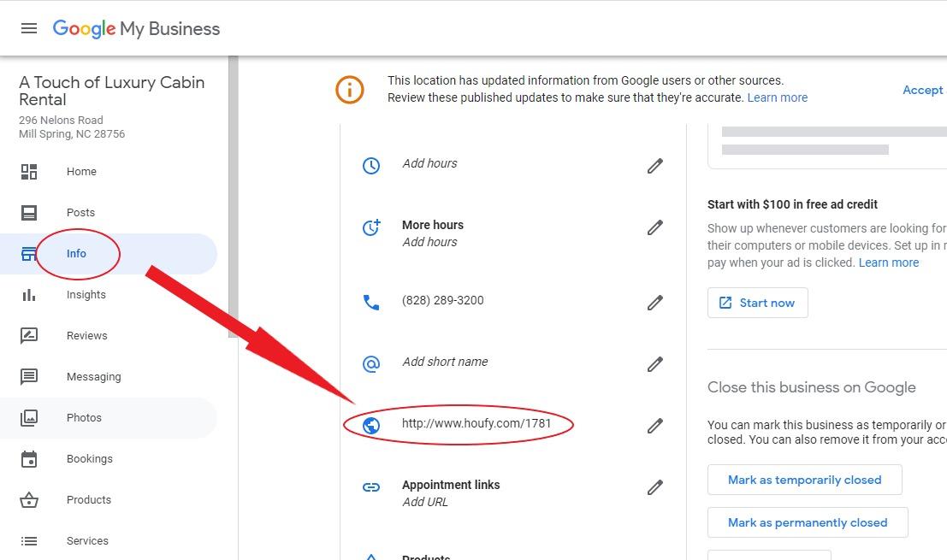Open the Photos section
This screenshot has width=947, height=560.
point(84,418)
